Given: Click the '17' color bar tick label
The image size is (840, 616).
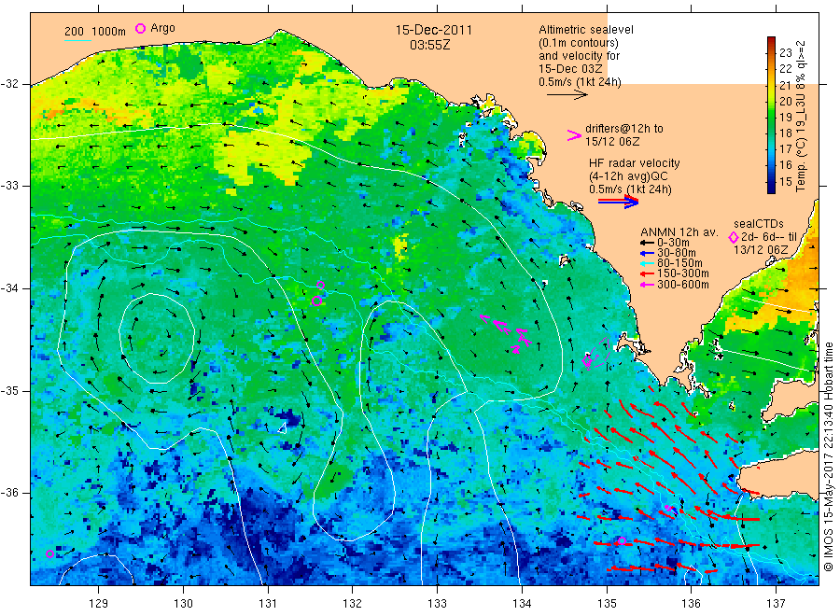Looking at the screenshot, I should pos(785,149).
